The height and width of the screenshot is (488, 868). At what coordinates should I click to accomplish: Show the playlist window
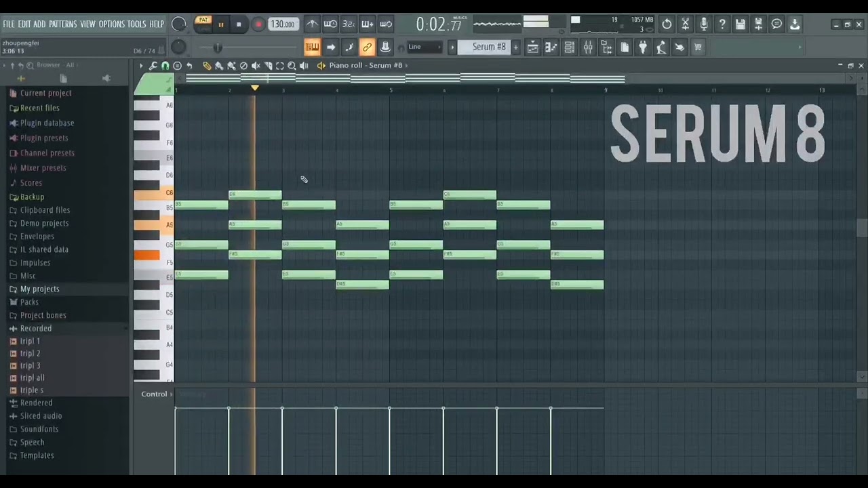(533, 47)
